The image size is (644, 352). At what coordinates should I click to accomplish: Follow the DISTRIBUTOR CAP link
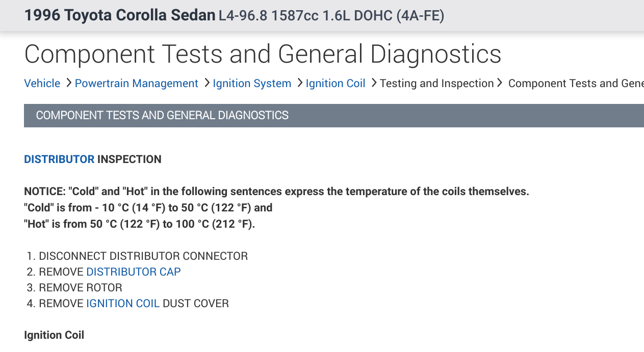coord(133,272)
